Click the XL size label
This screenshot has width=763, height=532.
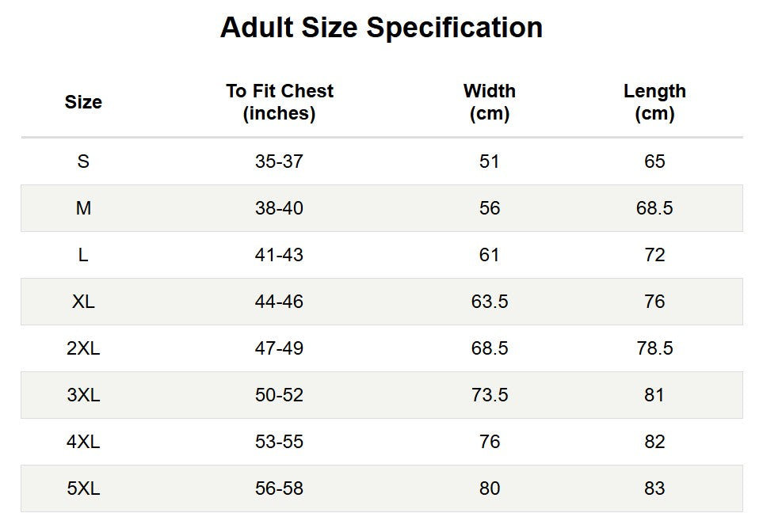click(83, 302)
